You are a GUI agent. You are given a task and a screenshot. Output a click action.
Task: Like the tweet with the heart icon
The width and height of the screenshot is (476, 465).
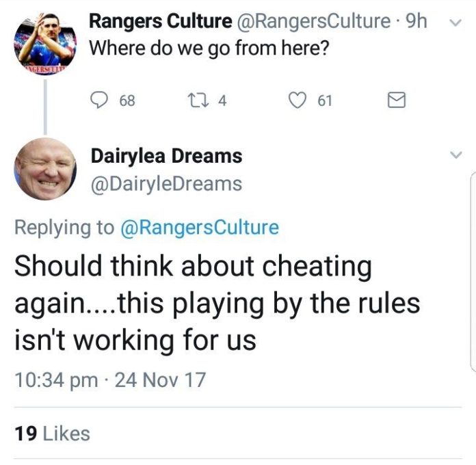click(296, 101)
